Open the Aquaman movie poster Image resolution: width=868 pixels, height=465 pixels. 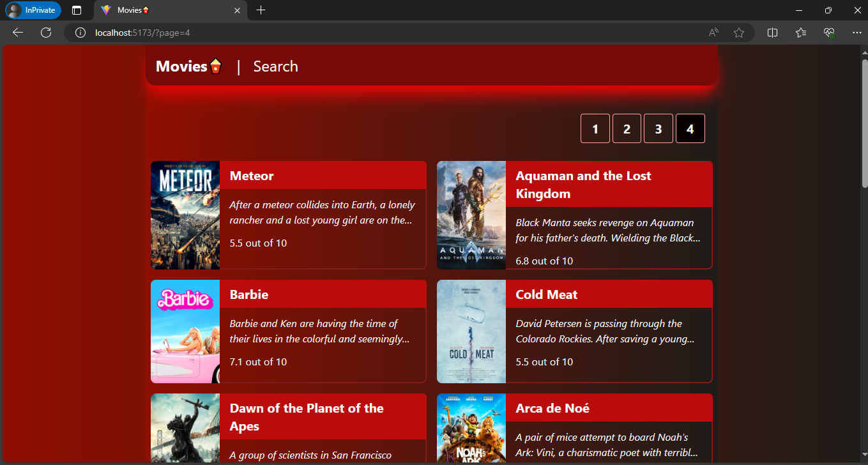pyautogui.click(x=471, y=215)
